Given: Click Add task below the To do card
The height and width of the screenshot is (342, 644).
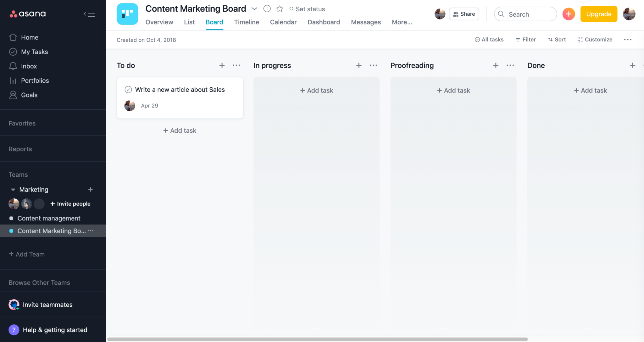Looking at the screenshot, I should click(x=180, y=130).
